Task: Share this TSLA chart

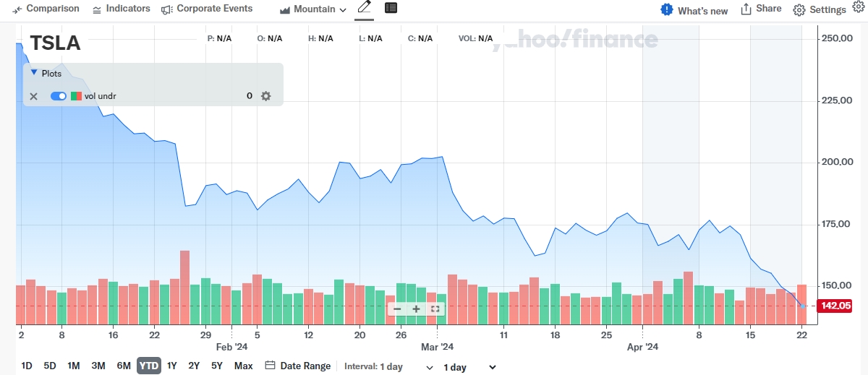Action: coord(761,9)
